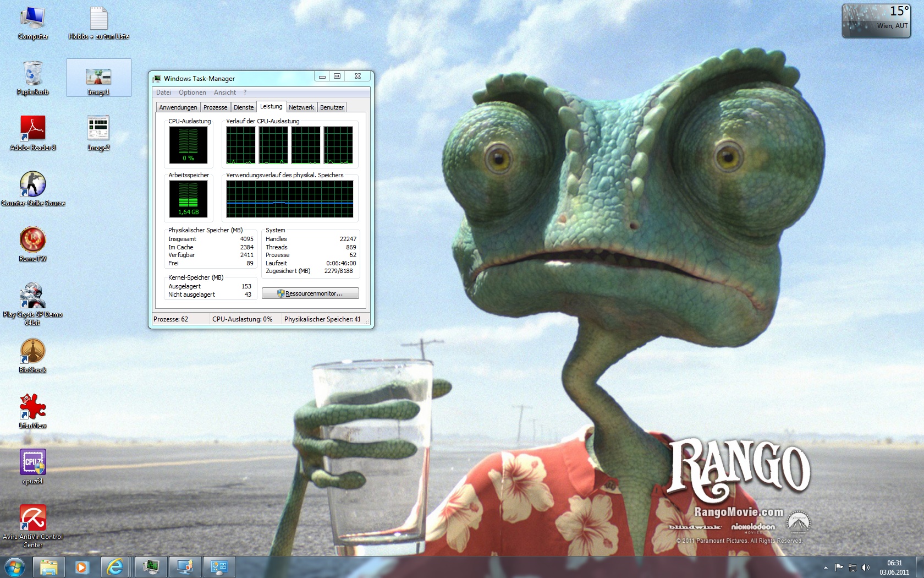The height and width of the screenshot is (578, 924).
Task: Open Avira AntiVir Control Center
Action: coord(32,527)
